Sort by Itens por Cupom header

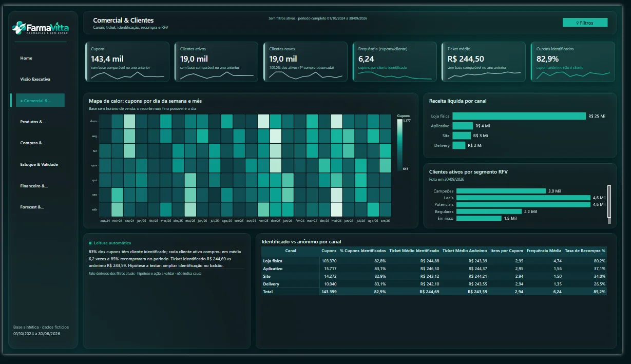507,251
